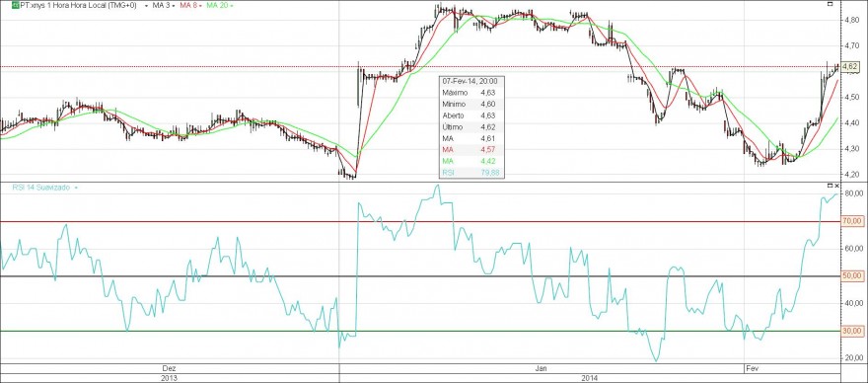Screen dimensions: 868x383
Task: Click the 2013 year label on axis
Action: coord(169,378)
